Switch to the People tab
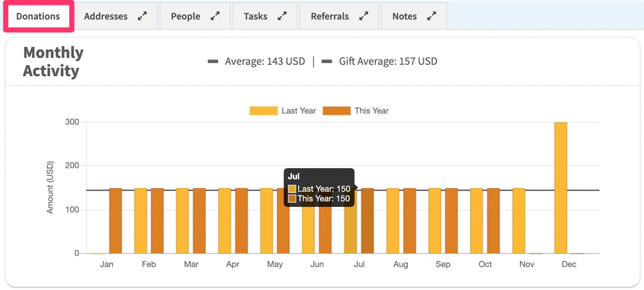Screen dimensions: 644x290 (186, 17)
